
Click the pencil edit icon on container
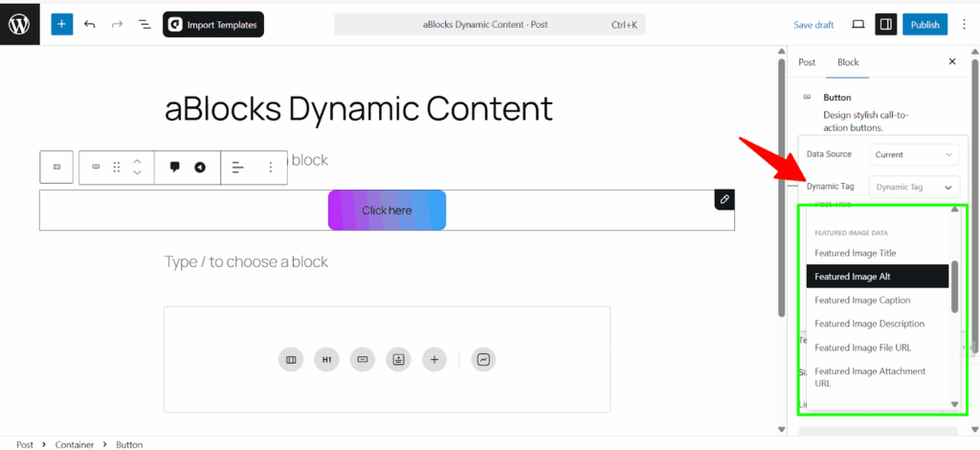pos(724,199)
